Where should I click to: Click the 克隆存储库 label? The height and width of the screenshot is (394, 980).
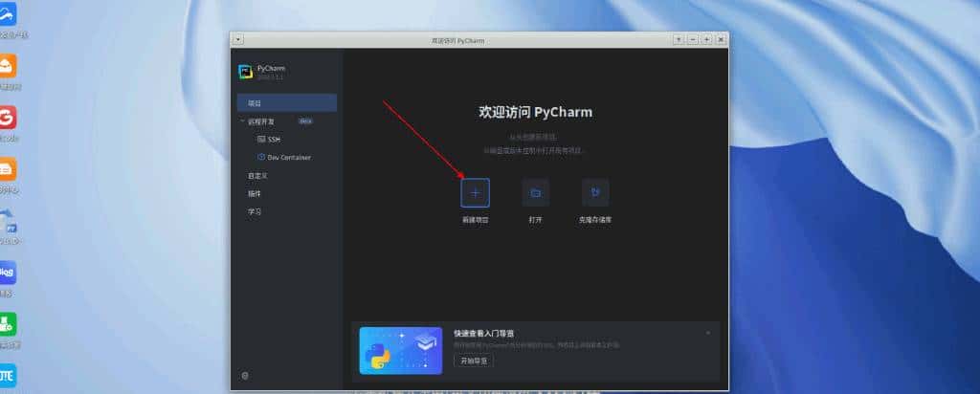(595, 220)
